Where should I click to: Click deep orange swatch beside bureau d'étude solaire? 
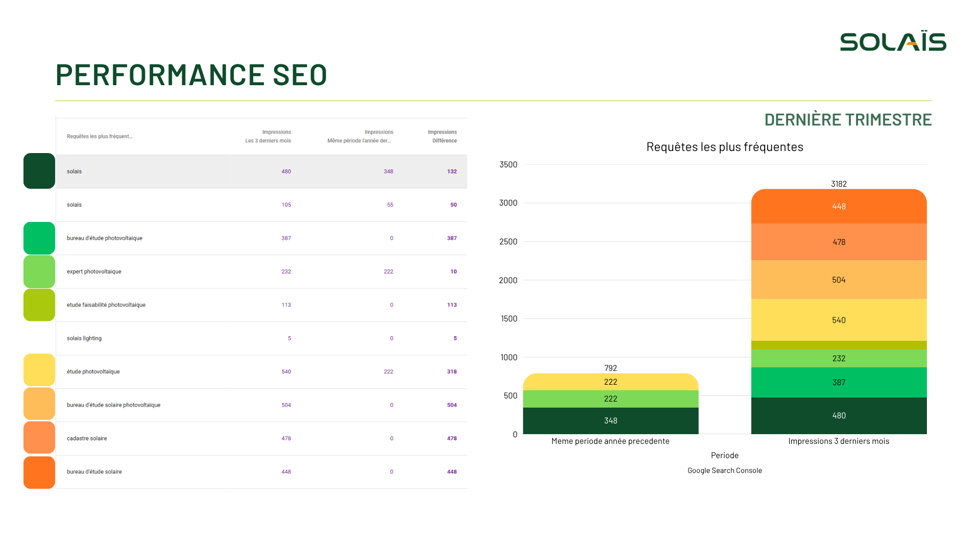(39, 472)
